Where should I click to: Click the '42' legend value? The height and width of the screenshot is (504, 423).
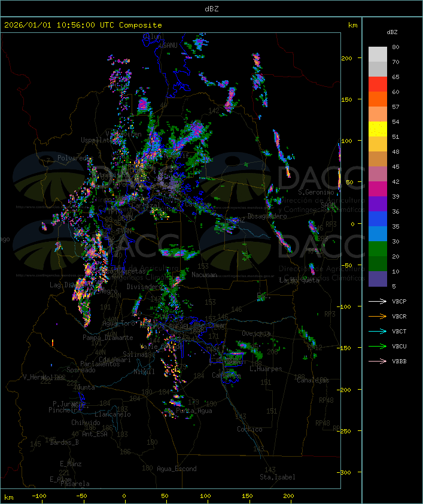click(x=395, y=181)
